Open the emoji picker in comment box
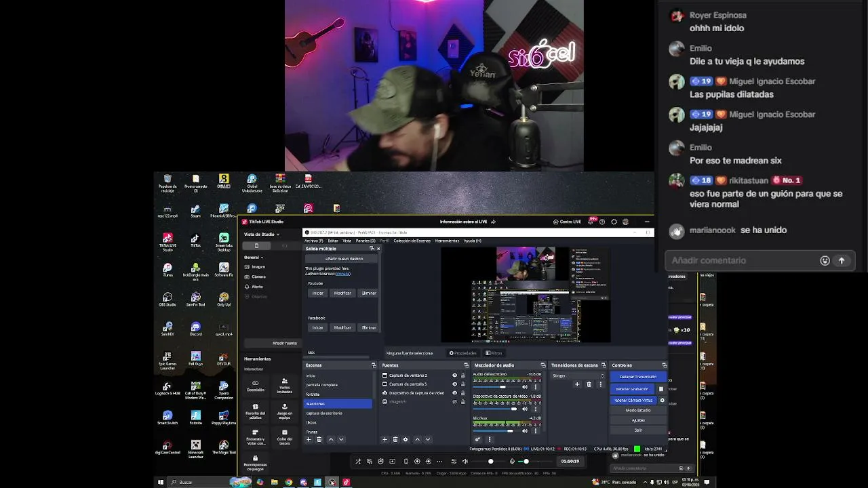This screenshot has width=868, height=488. pyautogui.click(x=825, y=260)
